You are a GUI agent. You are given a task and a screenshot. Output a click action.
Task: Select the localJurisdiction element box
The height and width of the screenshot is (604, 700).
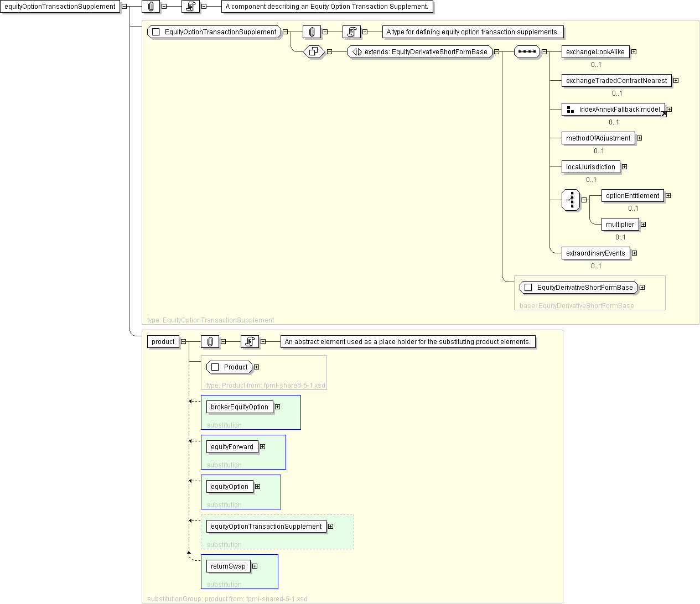(590, 167)
